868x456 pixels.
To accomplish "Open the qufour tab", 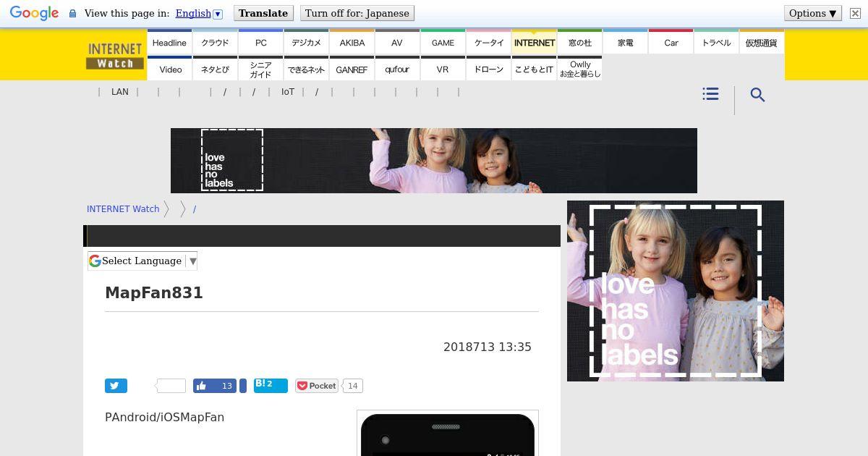I will [x=397, y=69].
